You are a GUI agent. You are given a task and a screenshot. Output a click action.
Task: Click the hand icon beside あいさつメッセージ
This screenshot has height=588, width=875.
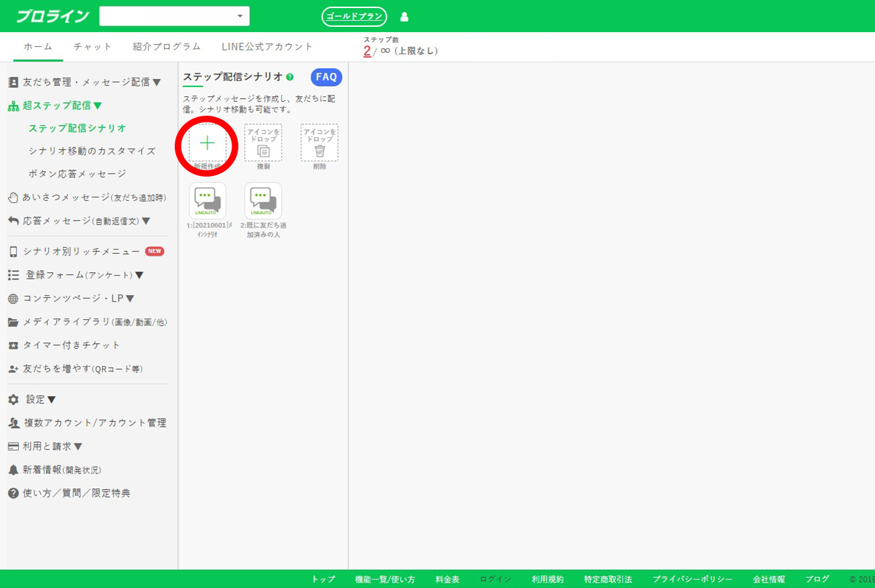tap(13, 197)
